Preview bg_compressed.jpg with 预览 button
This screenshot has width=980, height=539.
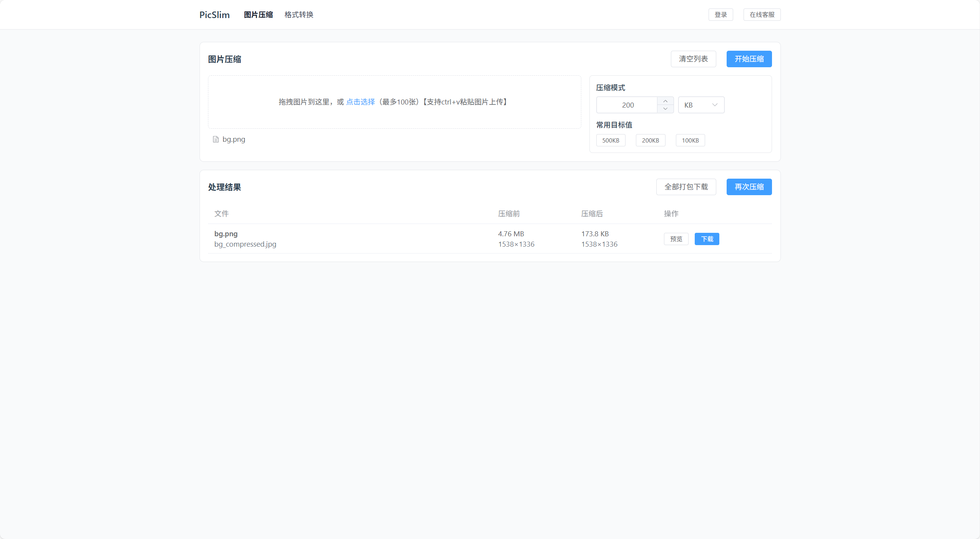676,239
